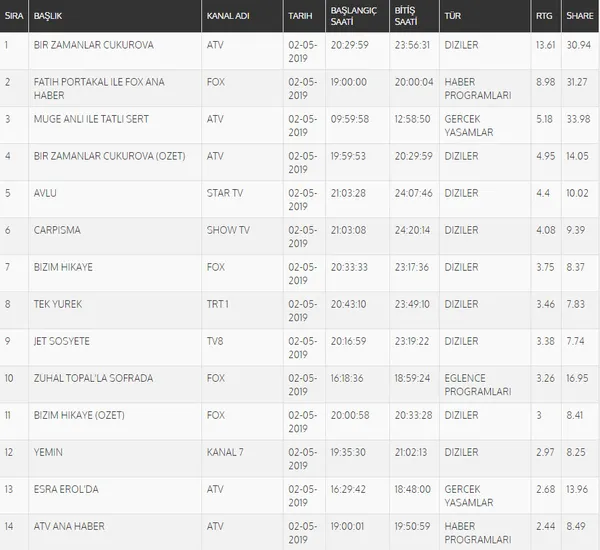
Task: Click share value 30.94
Action: [x=579, y=45]
